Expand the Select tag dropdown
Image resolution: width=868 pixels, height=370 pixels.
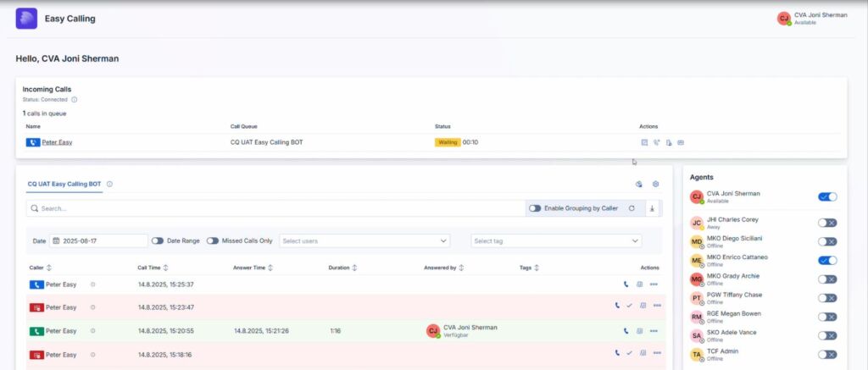pyautogui.click(x=556, y=240)
